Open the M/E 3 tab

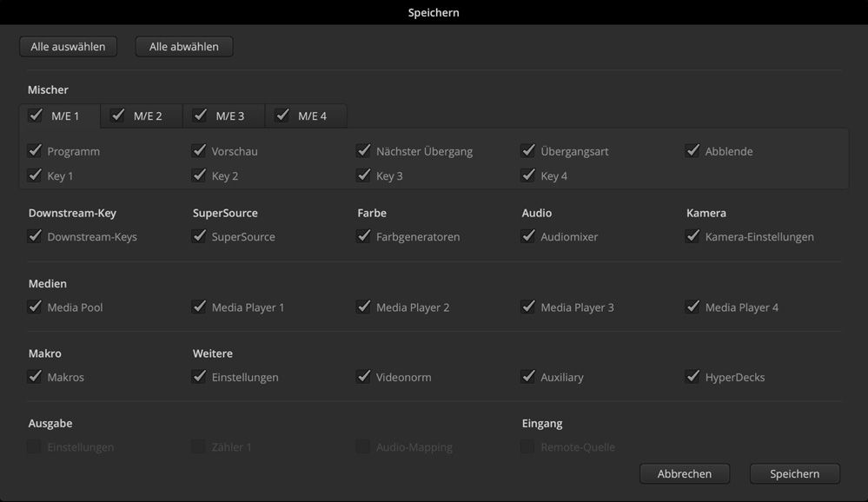point(229,116)
